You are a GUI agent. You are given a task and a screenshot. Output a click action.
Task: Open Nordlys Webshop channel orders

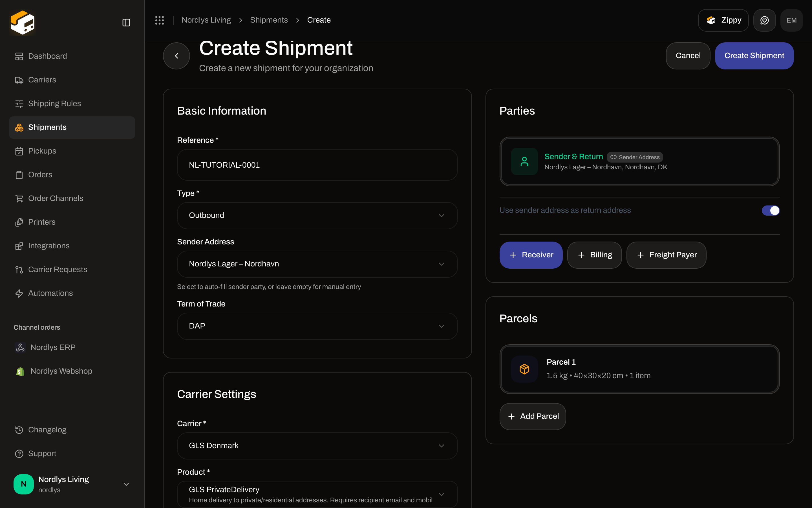click(x=72, y=371)
